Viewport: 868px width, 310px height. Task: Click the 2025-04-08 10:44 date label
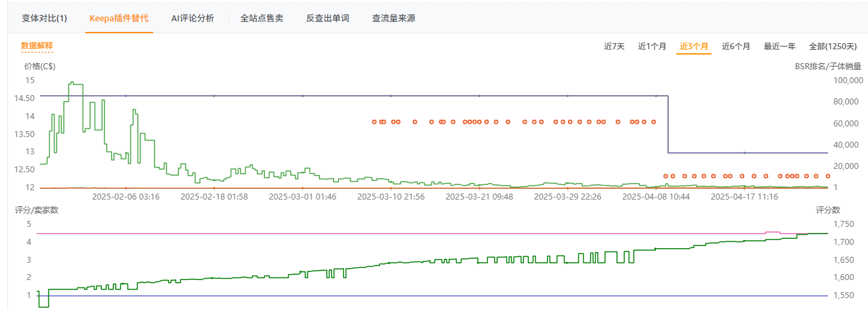tap(656, 197)
